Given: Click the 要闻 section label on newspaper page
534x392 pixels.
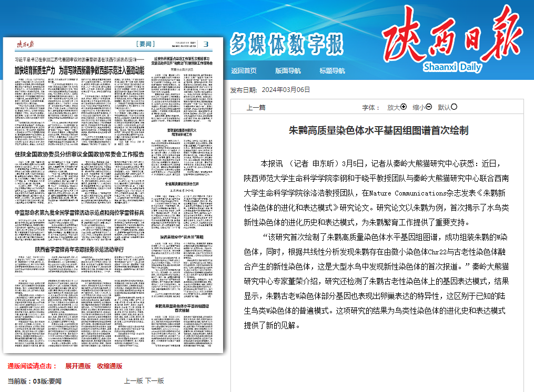Looking at the screenshot, I should click(146, 44).
